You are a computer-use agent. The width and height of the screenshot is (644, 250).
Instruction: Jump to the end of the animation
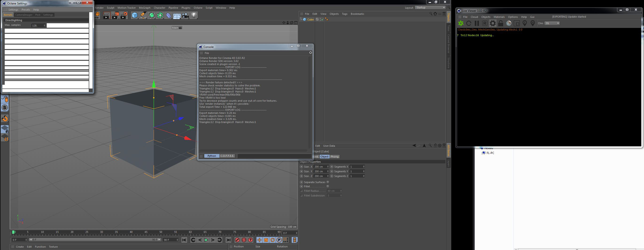[x=228, y=240]
